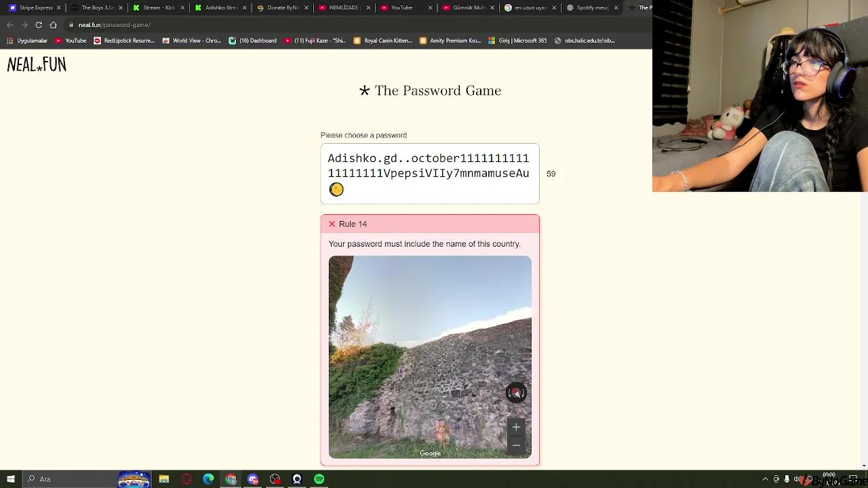Click the NEAL.FUN logo
868x488 pixels.
coord(37,64)
